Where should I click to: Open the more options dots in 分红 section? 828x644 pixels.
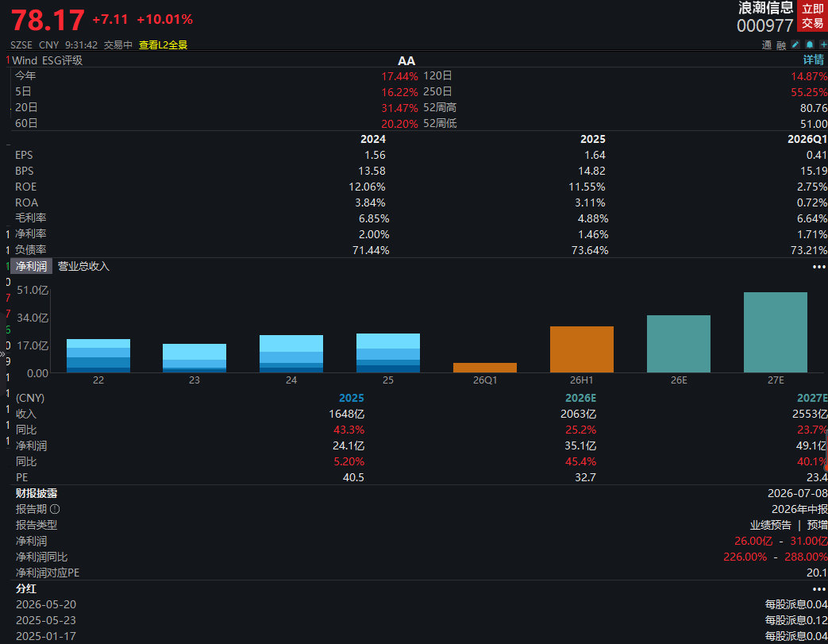pos(819,589)
